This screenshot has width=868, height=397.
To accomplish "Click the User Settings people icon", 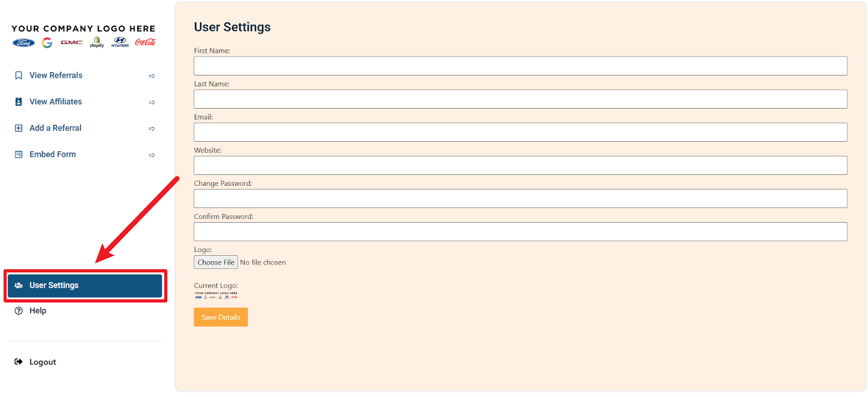I will tap(18, 285).
